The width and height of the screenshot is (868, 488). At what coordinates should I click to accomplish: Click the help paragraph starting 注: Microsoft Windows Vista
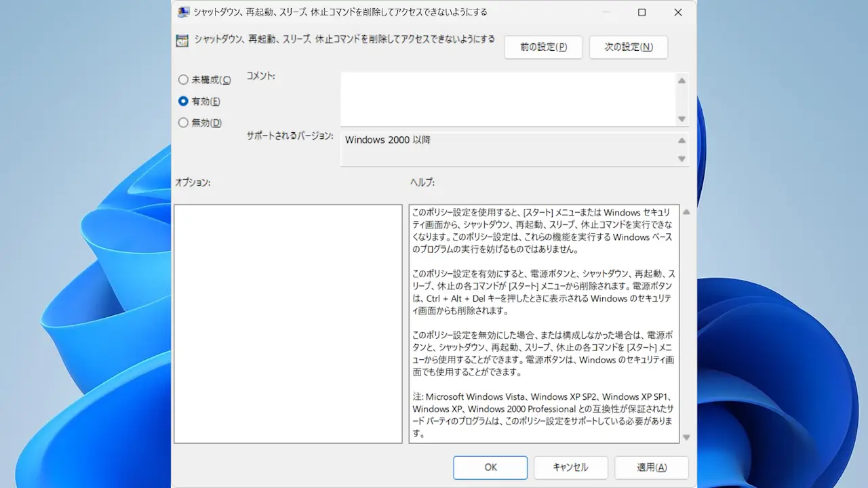[x=543, y=415]
